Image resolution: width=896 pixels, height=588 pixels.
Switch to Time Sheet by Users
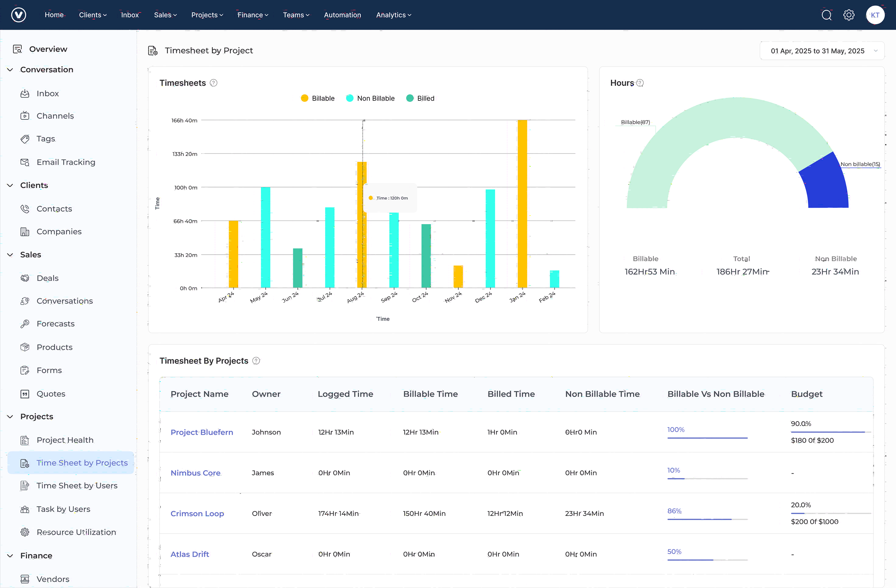(x=77, y=485)
